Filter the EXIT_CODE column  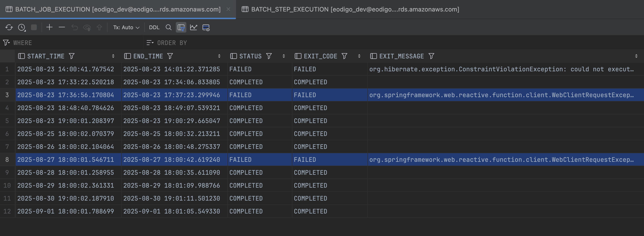click(344, 56)
